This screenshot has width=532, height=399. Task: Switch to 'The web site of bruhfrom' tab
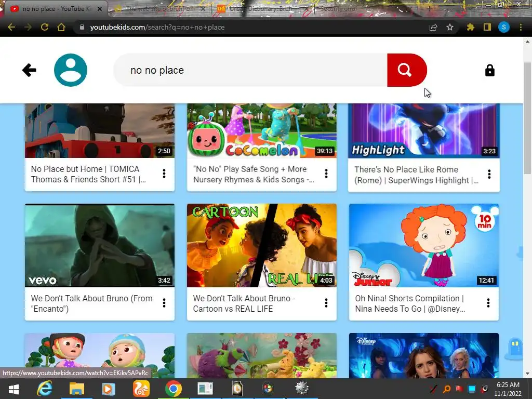click(x=159, y=9)
